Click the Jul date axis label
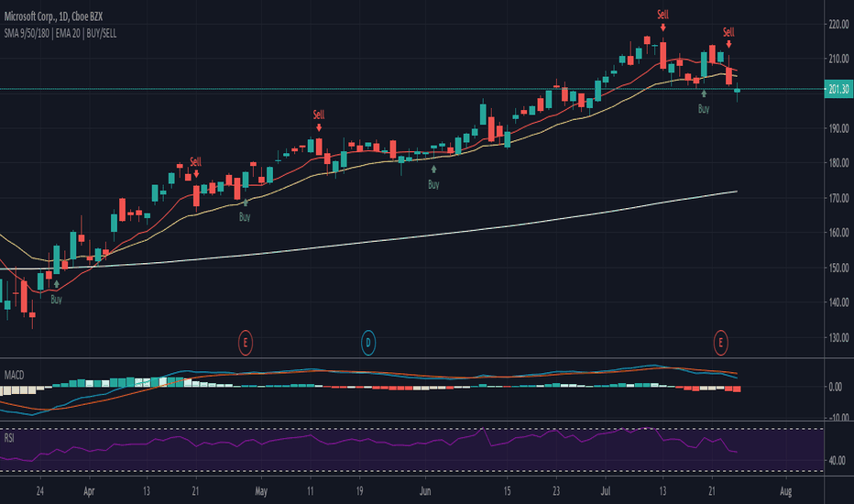 (x=605, y=491)
